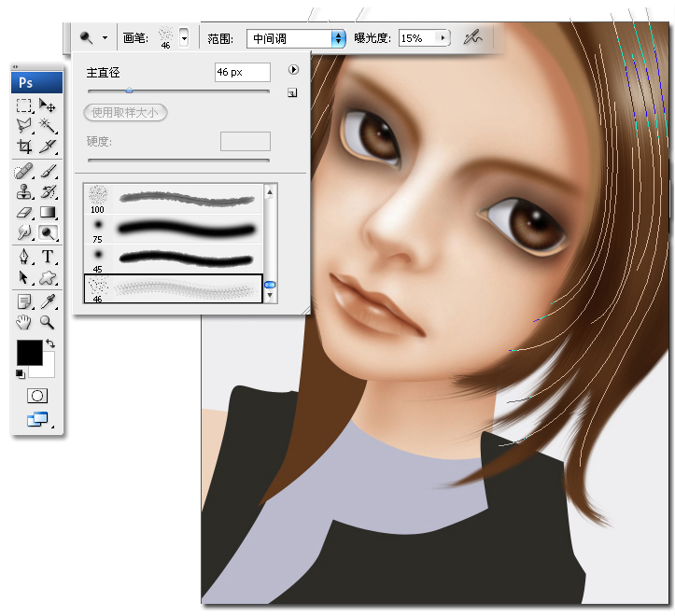Image resolution: width=675 pixels, height=616 pixels.
Task: Click the 硬度 hardness slider track
Action: click(178, 161)
